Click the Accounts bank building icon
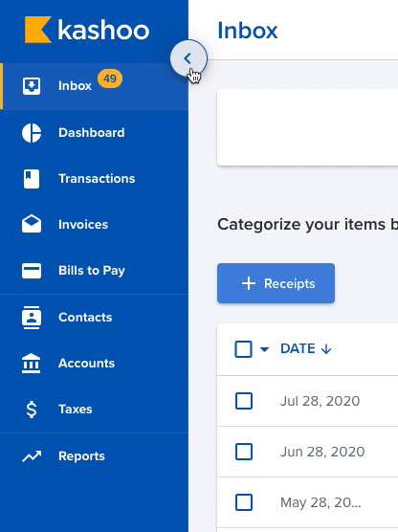This screenshot has width=398, height=532. click(x=32, y=363)
